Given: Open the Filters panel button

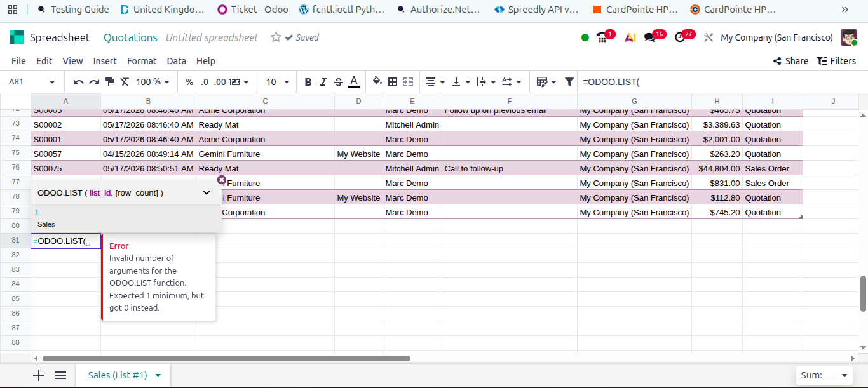Looking at the screenshot, I should [836, 61].
